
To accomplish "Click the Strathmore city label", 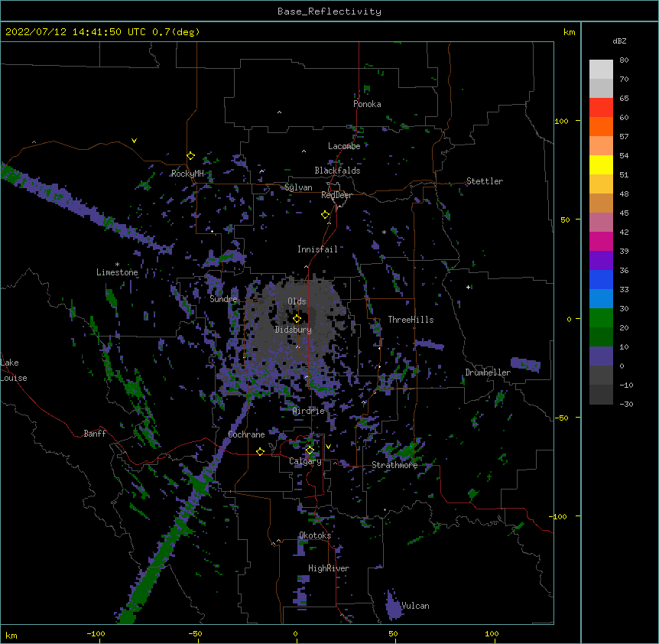I will (394, 465).
